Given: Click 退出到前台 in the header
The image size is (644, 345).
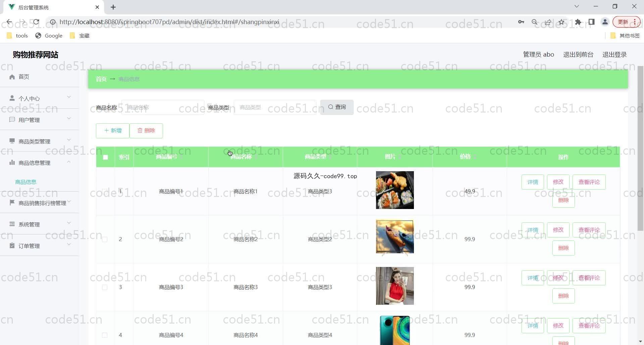Looking at the screenshot, I should point(578,55).
